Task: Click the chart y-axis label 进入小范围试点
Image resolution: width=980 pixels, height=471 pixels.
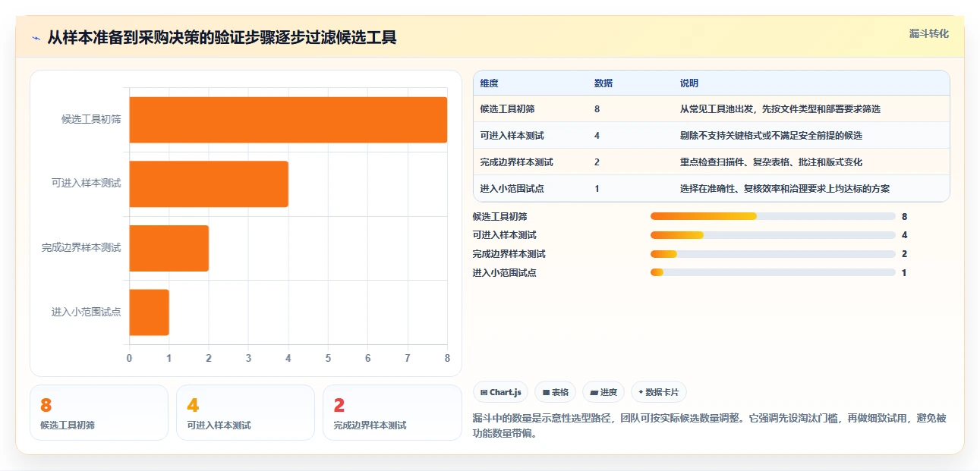Action: point(87,312)
